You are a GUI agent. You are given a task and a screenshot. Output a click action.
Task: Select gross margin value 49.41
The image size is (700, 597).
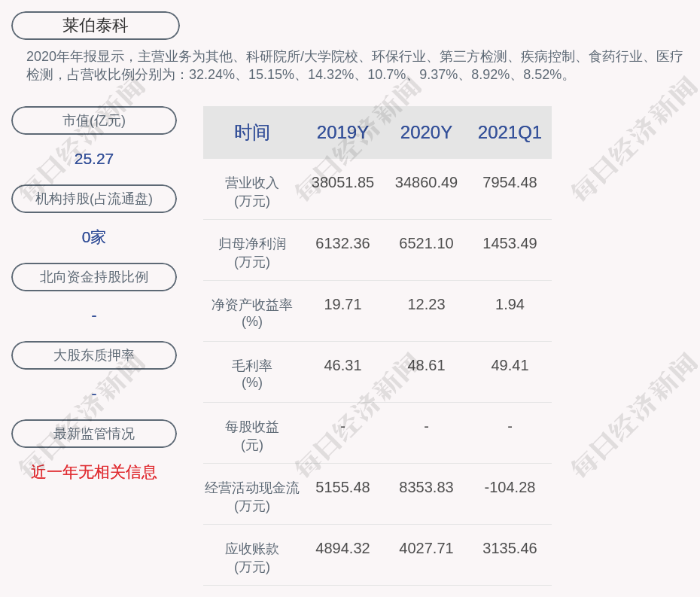coord(510,365)
